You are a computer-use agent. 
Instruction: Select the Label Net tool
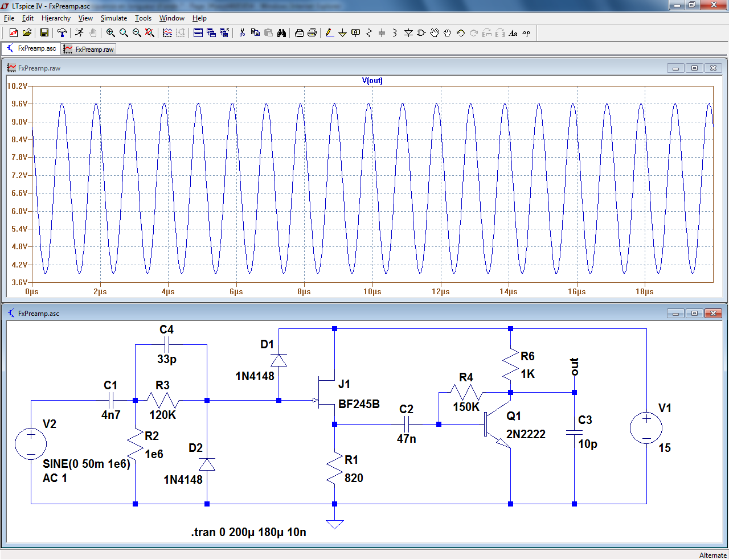tap(356, 33)
